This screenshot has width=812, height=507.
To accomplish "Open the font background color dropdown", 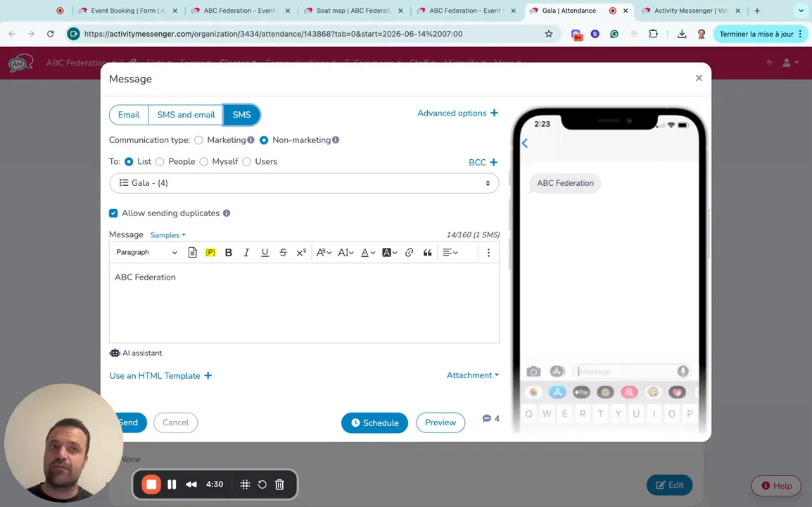I will tap(389, 253).
